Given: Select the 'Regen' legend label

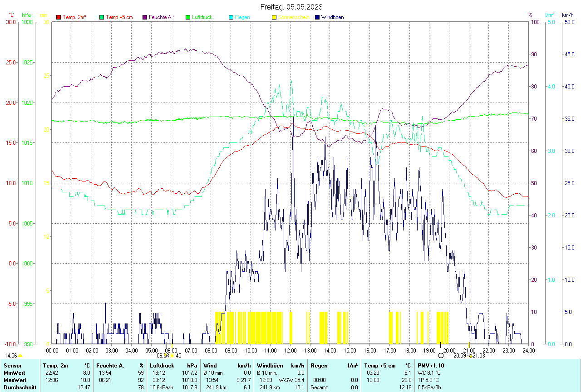Looking at the screenshot, I should (x=242, y=17).
